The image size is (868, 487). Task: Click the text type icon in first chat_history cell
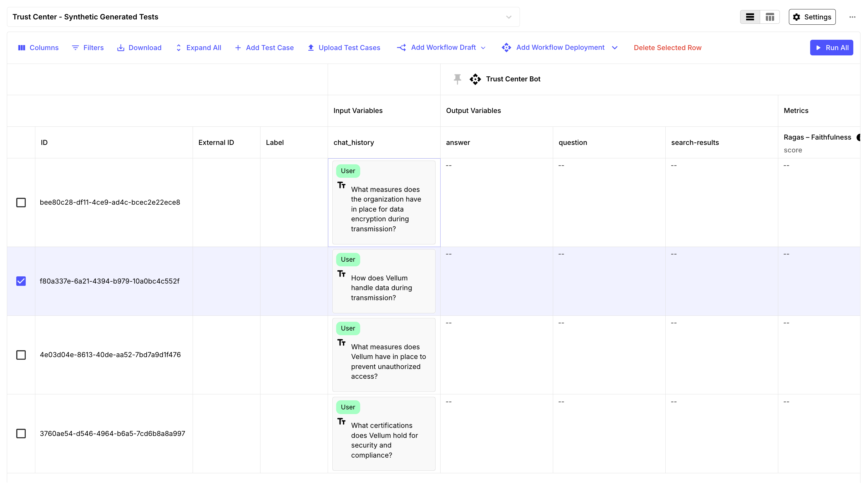coord(341,185)
